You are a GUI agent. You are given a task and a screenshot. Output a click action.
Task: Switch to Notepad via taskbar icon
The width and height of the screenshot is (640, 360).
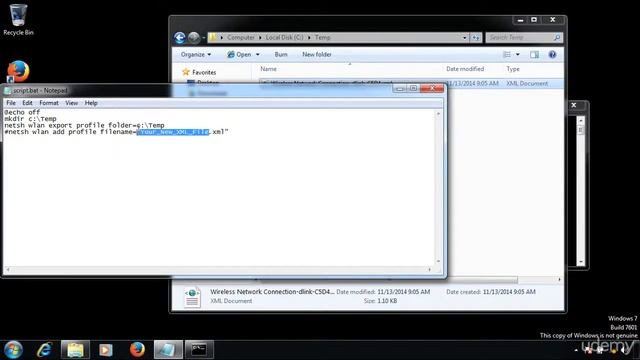pos(168,350)
